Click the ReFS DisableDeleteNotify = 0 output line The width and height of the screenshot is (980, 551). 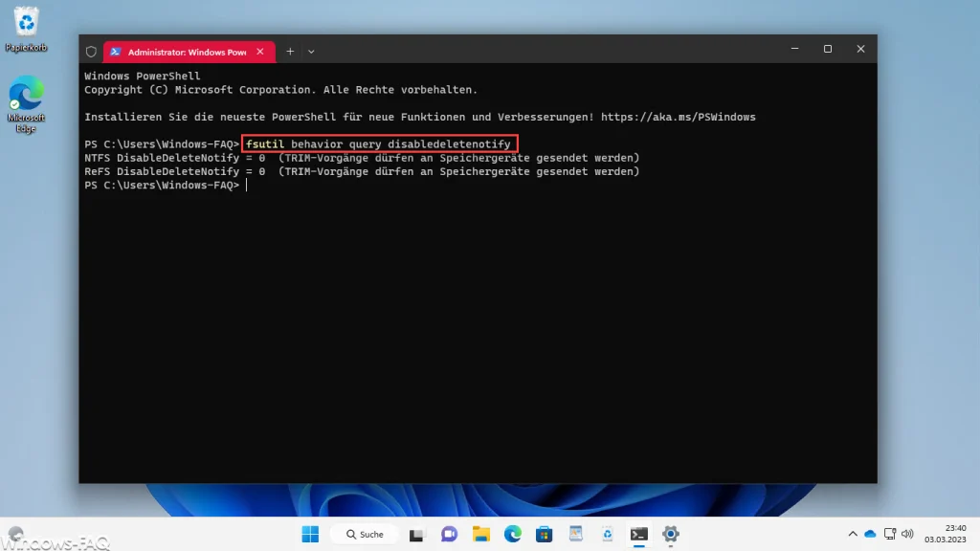tap(362, 172)
